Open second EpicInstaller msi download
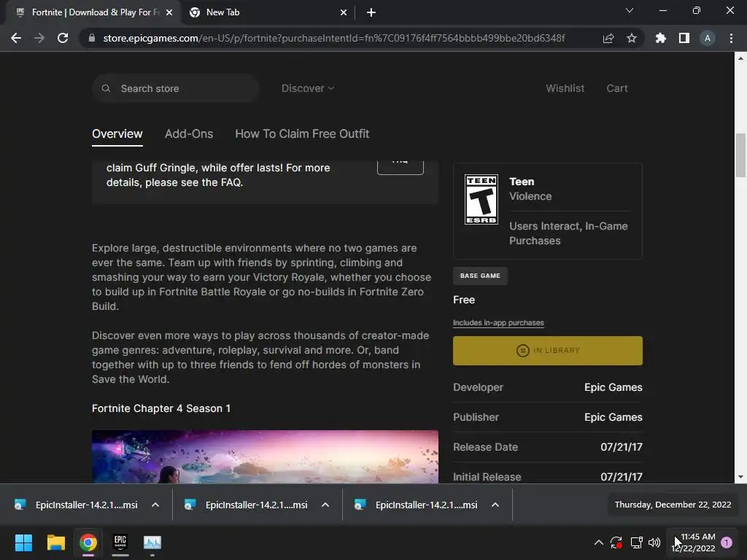The width and height of the screenshot is (747, 560). (x=247, y=505)
